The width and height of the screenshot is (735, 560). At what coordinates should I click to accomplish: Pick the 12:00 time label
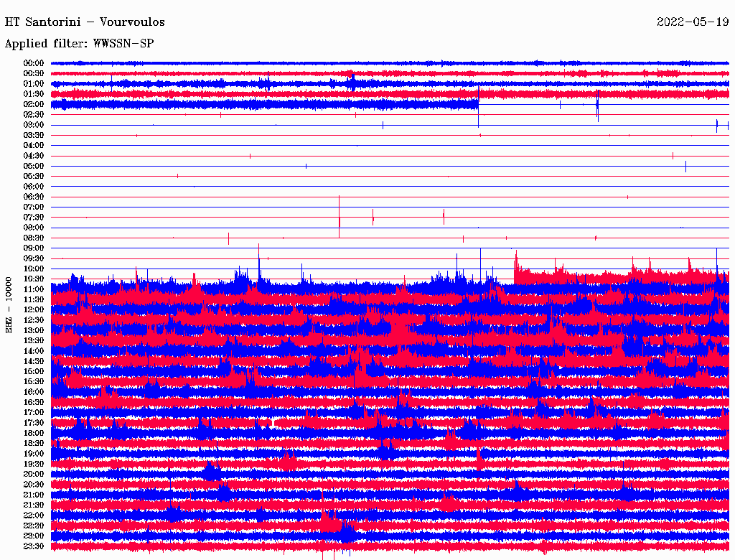(x=34, y=310)
